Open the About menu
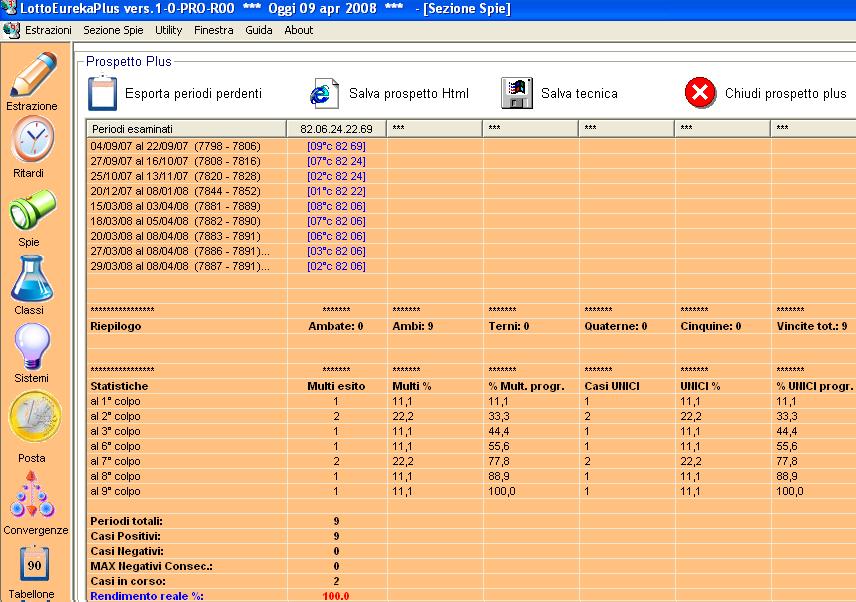The width and height of the screenshot is (856, 602). [299, 30]
